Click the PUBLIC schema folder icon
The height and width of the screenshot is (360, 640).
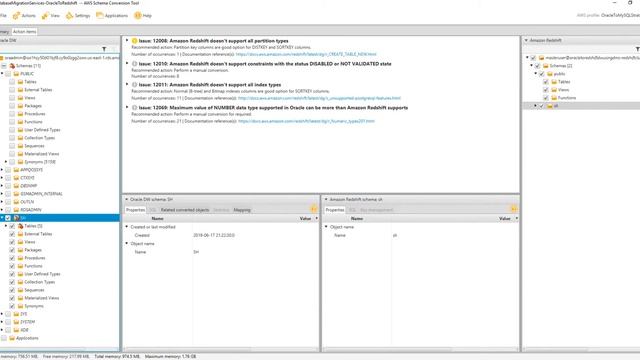(16, 74)
